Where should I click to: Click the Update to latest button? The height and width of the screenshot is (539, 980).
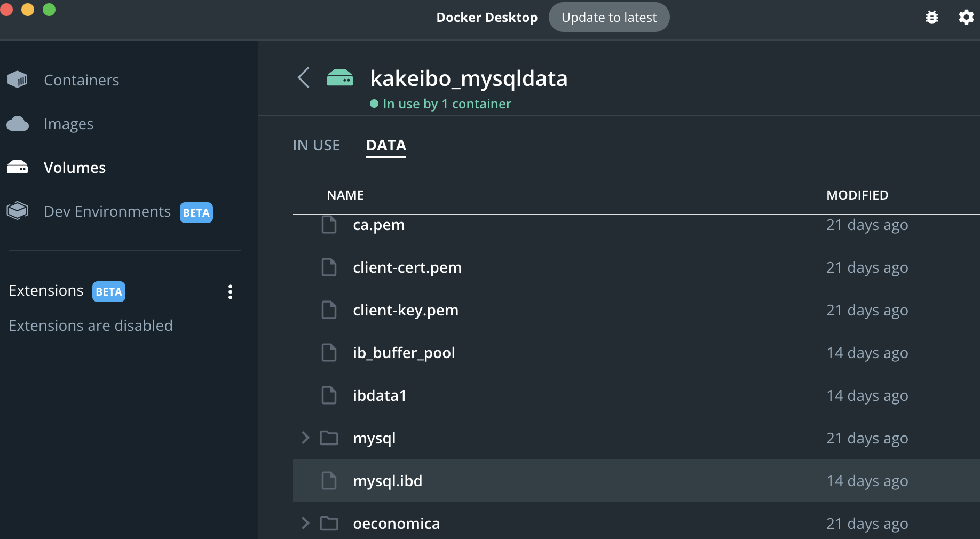[x=609, y=17]
